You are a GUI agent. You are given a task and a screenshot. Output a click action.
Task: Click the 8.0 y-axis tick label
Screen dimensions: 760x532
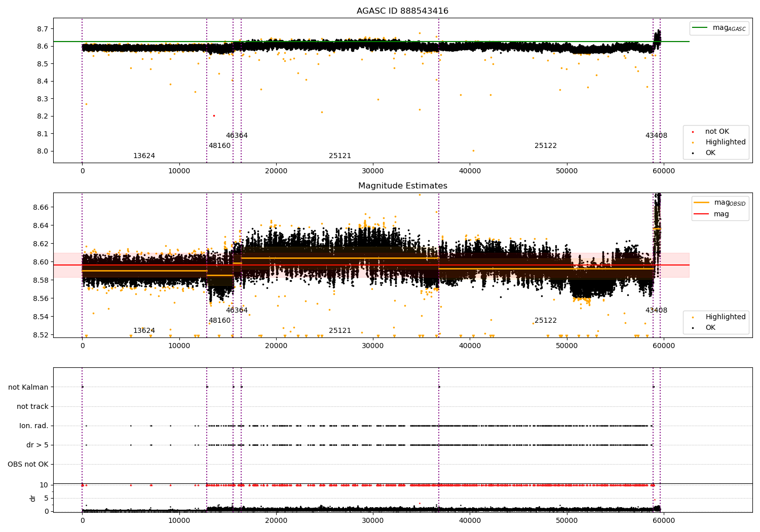coord(43,151)
